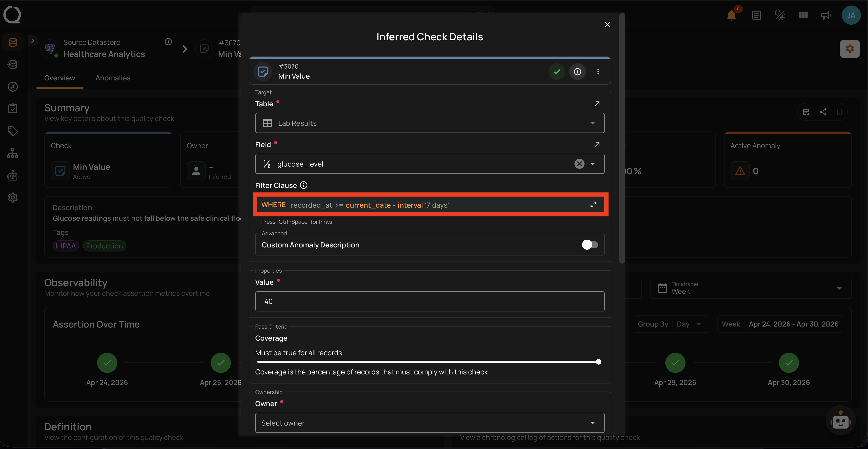Open the Timeframe Week dropdown
The width and height of the screenshot is (868, 449).
pyautogui.click(x=750, y=288)
